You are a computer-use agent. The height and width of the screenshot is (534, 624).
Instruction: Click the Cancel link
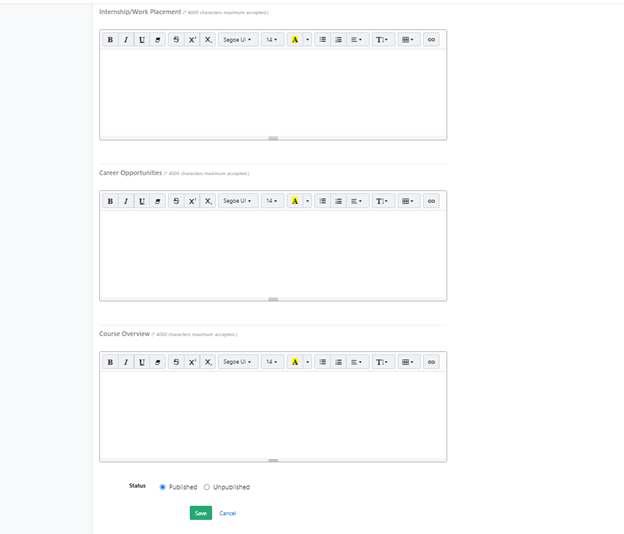228,513
